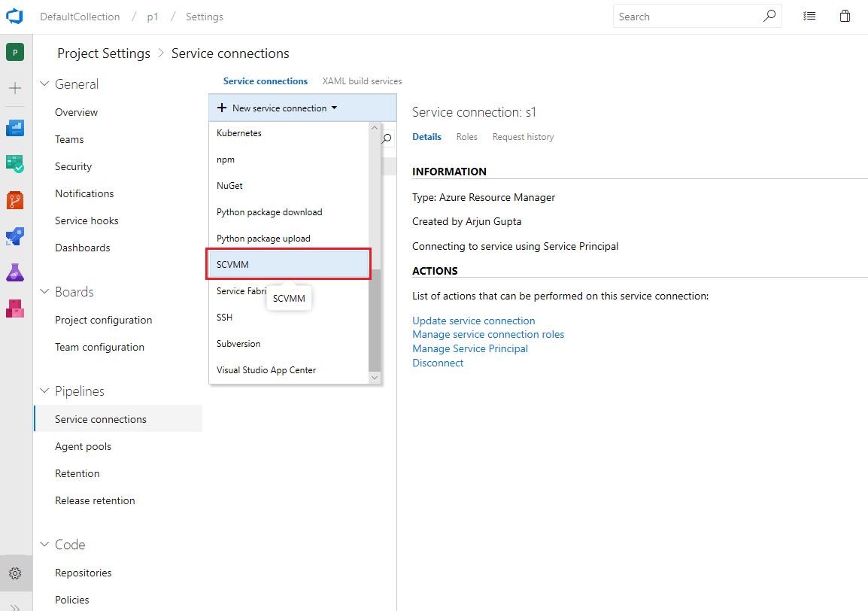The image size is (868, 611).
Task: Open the marketplace shopping bag icon
Action: point(845,16)
